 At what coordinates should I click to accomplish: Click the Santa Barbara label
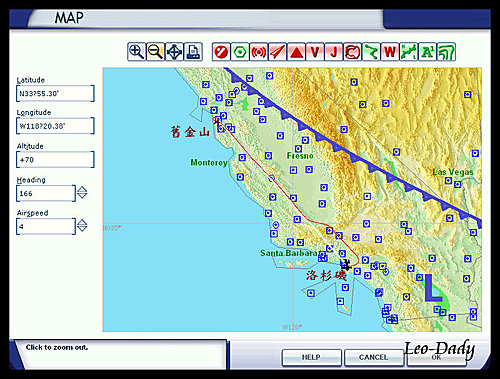(x=289, y=253)
